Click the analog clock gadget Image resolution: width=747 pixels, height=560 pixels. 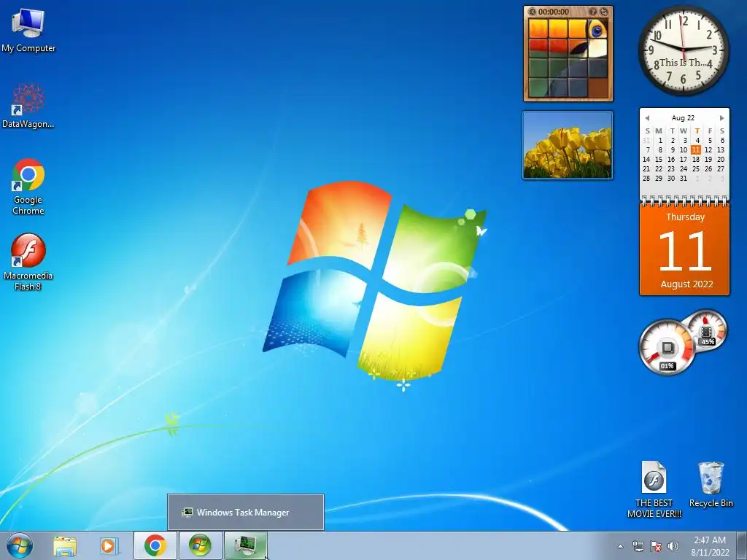pyautogui.click(x=683, y=50)
